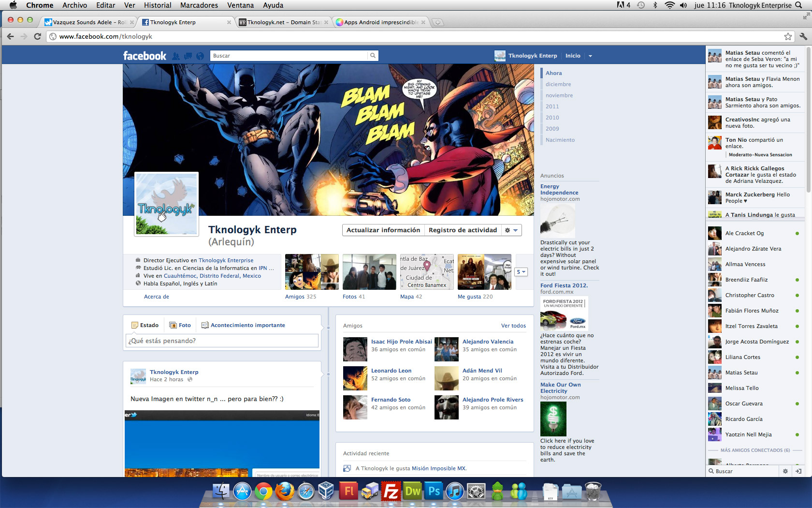
Task: Open Me gusta 220 thumbnail
Action: pyautogui.click(x=484, y=272)
